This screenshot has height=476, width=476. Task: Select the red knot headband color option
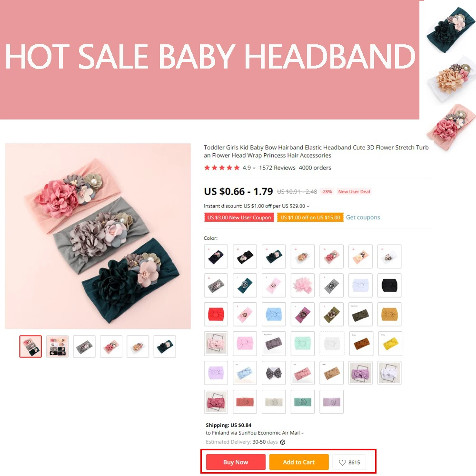[x=216, y=314]
